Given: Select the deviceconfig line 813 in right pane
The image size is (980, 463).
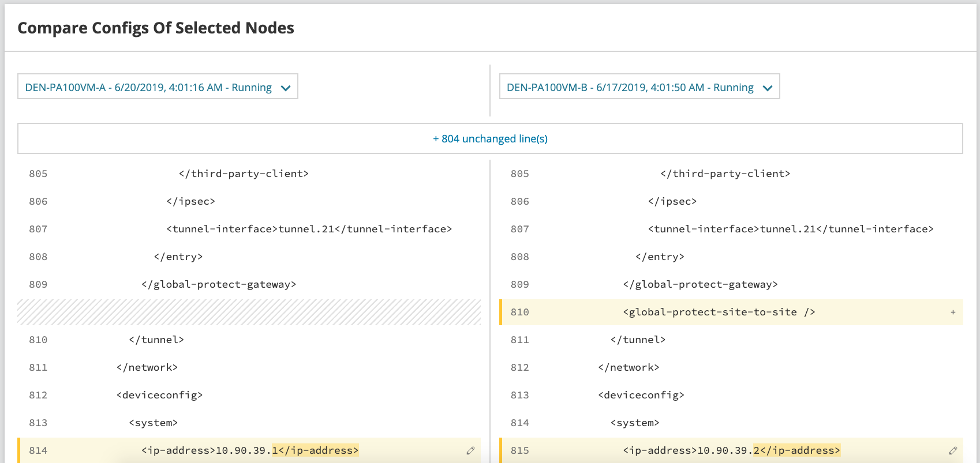Looking at the screenshot, I should (641, 395).
